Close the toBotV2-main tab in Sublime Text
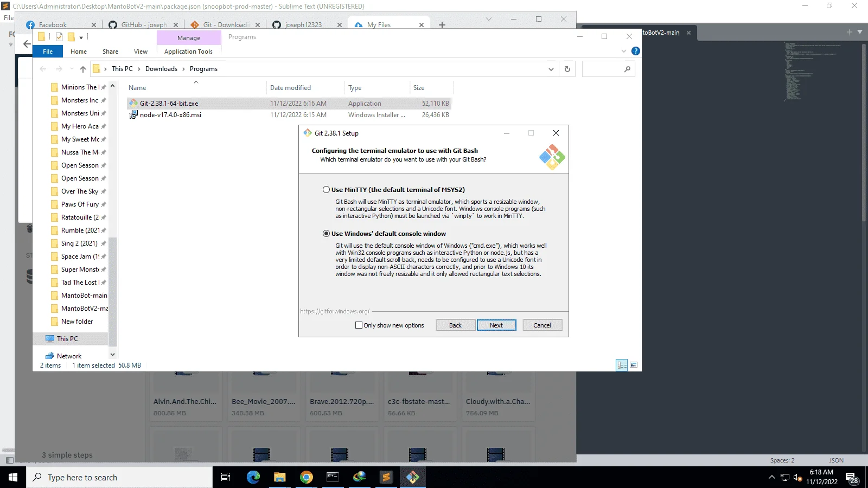Screen dimensions: 868x488 coord(688,33)
